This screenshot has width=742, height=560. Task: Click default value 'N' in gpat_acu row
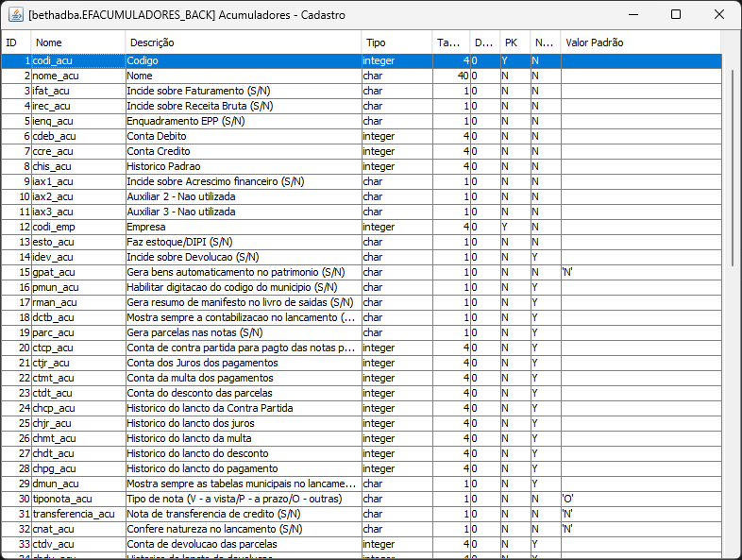[641, 273]
